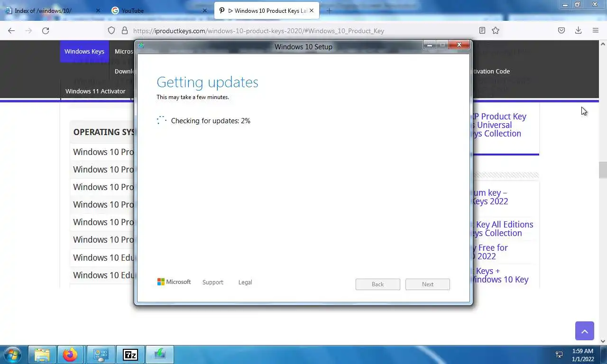Restore down the Firefox window
The width and height of the screenshot is (607, 364).
coord(578,5)
